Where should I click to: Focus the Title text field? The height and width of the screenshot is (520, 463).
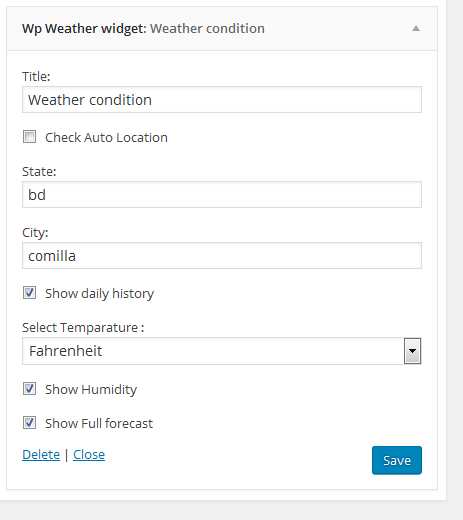point(222,100)
